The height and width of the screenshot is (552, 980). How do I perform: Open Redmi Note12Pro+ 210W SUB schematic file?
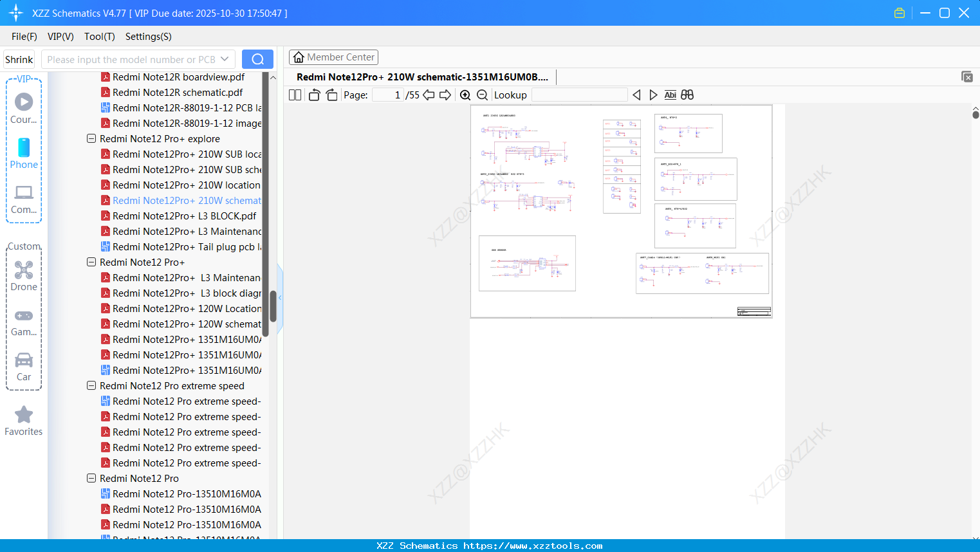[x=181, y=170]
